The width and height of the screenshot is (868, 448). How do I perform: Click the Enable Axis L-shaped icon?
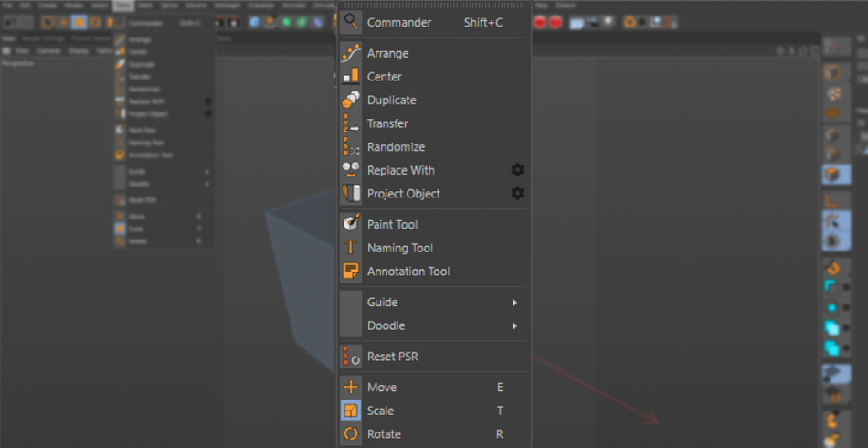[x=832, y=200]
